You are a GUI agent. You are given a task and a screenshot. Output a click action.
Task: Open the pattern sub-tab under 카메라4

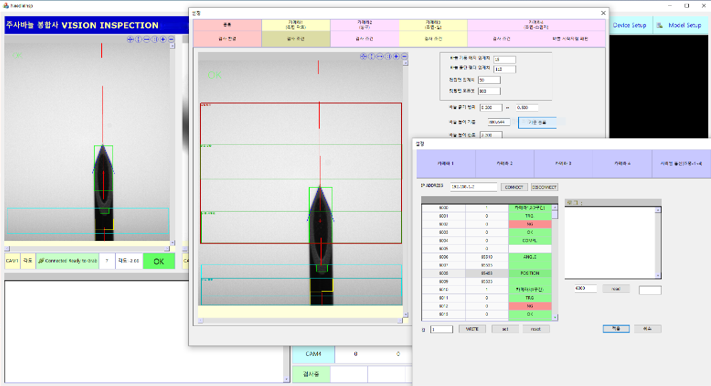pos(570,39)
